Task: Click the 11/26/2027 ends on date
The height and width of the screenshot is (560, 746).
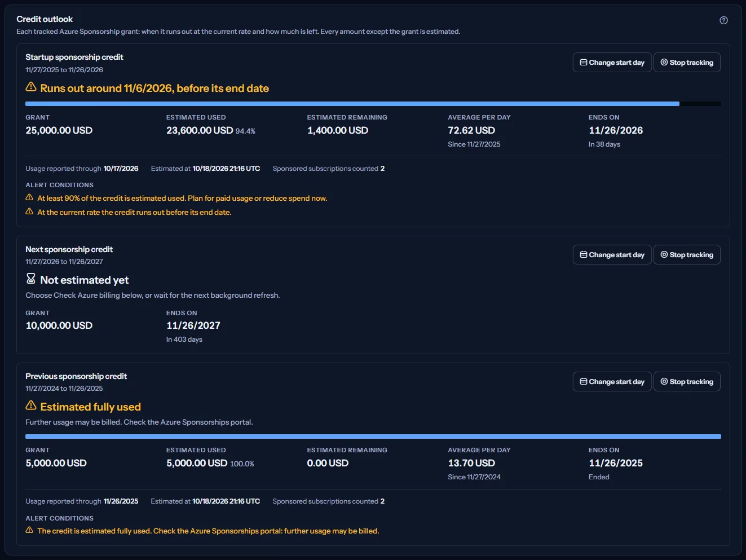Action: point(193,325)
